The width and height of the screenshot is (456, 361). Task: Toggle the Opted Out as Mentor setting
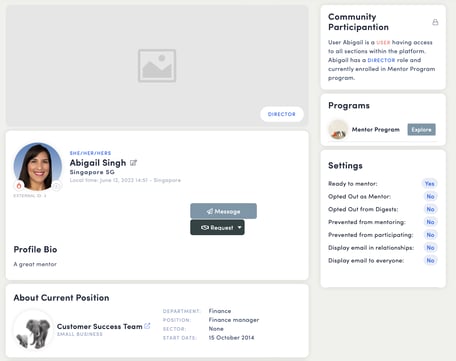click(x=430, y=196)
